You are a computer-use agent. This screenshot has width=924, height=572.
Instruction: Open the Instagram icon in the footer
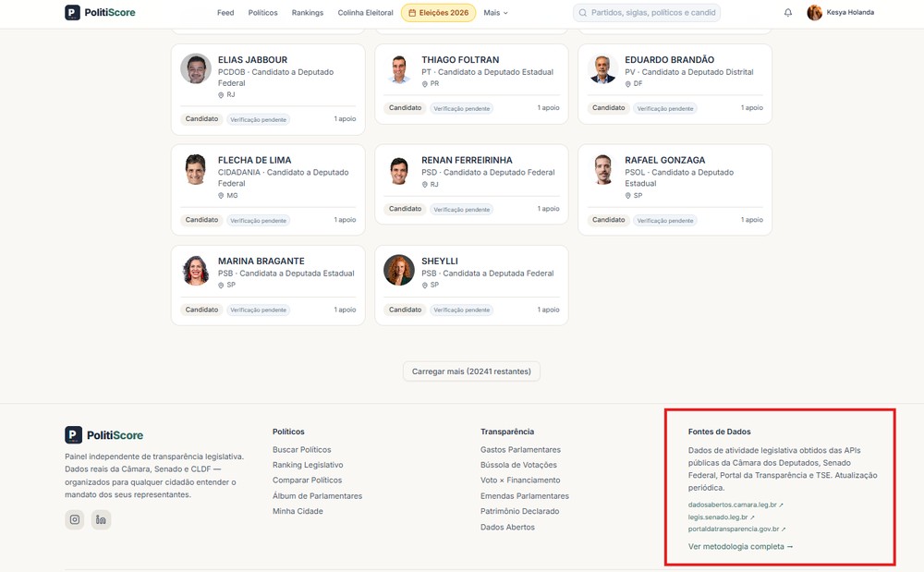coord(75,519)
